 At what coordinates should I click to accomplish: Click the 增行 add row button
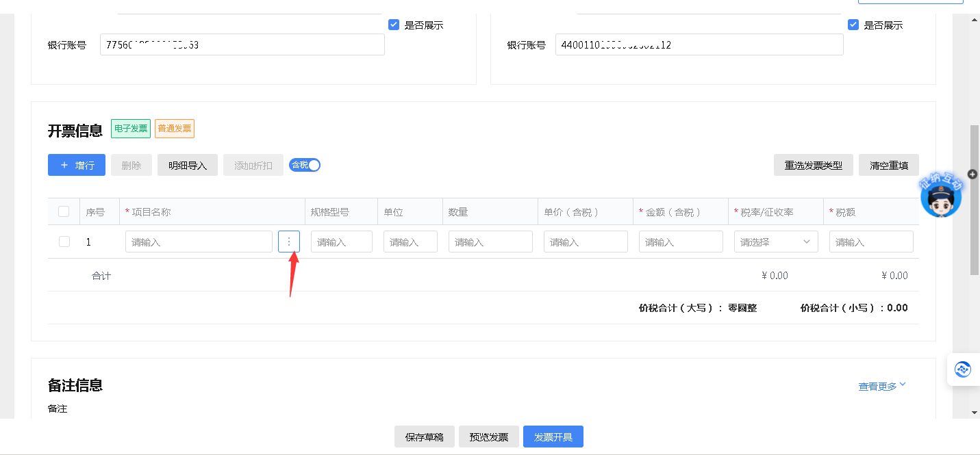(x=77, y=165)
